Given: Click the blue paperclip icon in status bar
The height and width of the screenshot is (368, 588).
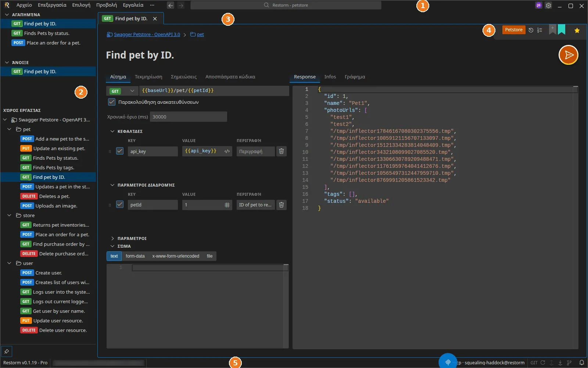Looking at the screenshot, I should 448,362.
